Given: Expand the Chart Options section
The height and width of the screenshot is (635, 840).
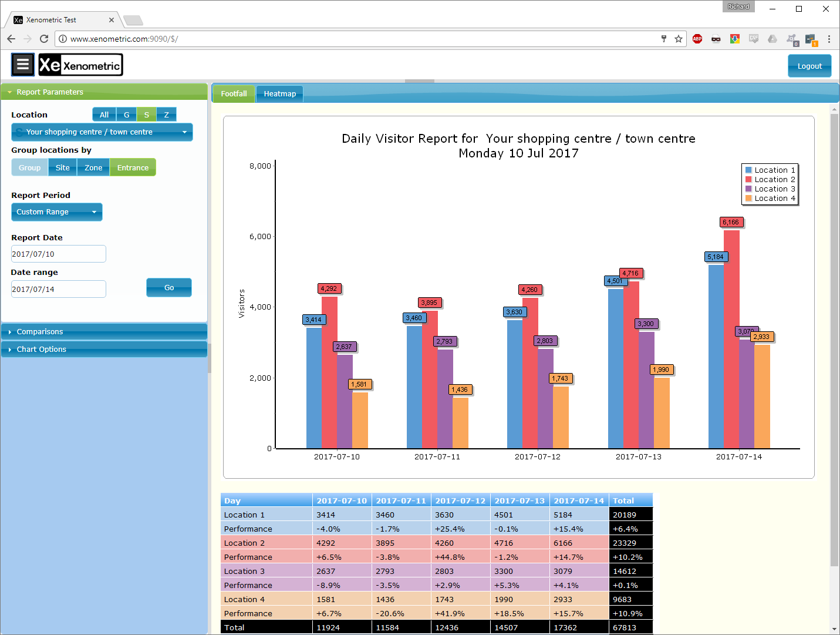Looking at the screenshot, I should coord(104,350).
